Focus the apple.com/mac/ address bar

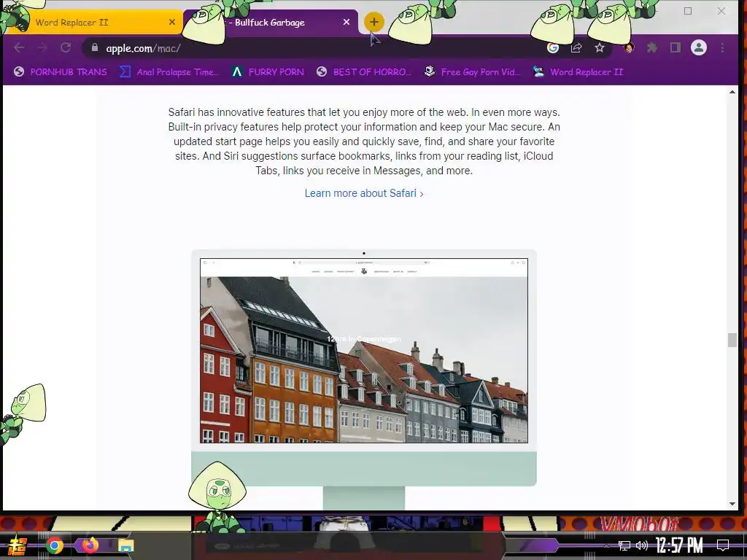pos(314,48)
